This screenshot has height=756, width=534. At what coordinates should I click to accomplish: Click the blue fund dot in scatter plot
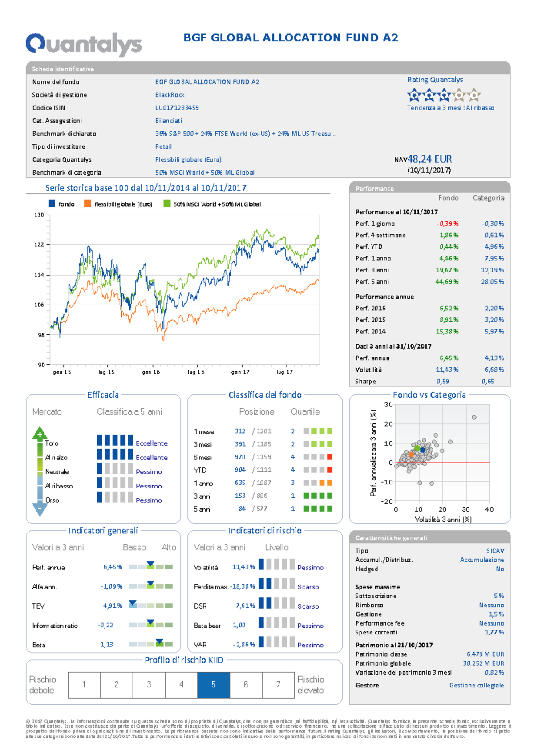click(x=422, y=450)
